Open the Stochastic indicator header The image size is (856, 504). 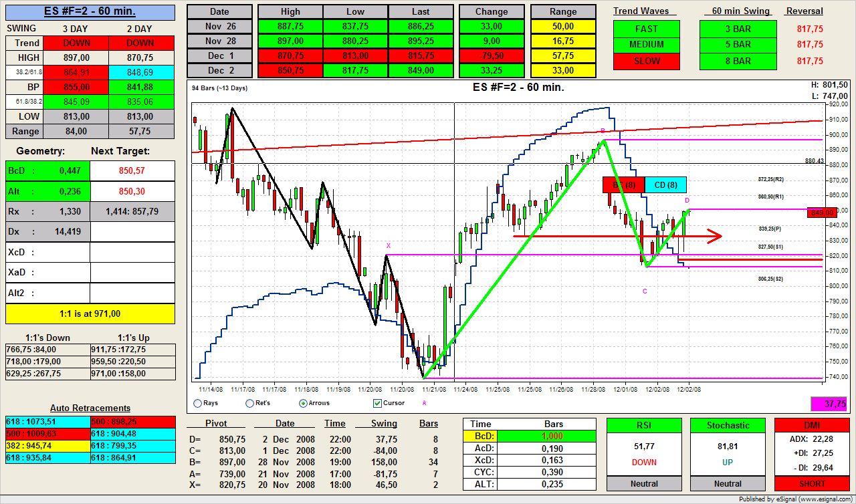click(728, 426)
